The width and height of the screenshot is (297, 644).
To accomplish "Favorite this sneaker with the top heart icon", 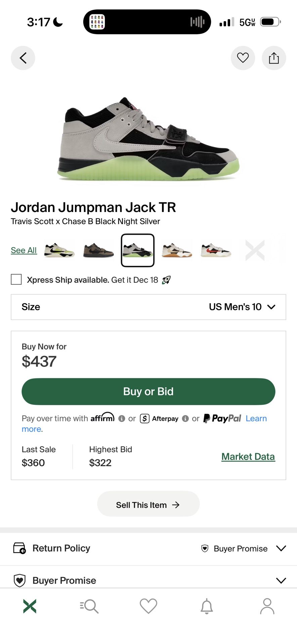I will pyautogui.click(x=243, y=58).
